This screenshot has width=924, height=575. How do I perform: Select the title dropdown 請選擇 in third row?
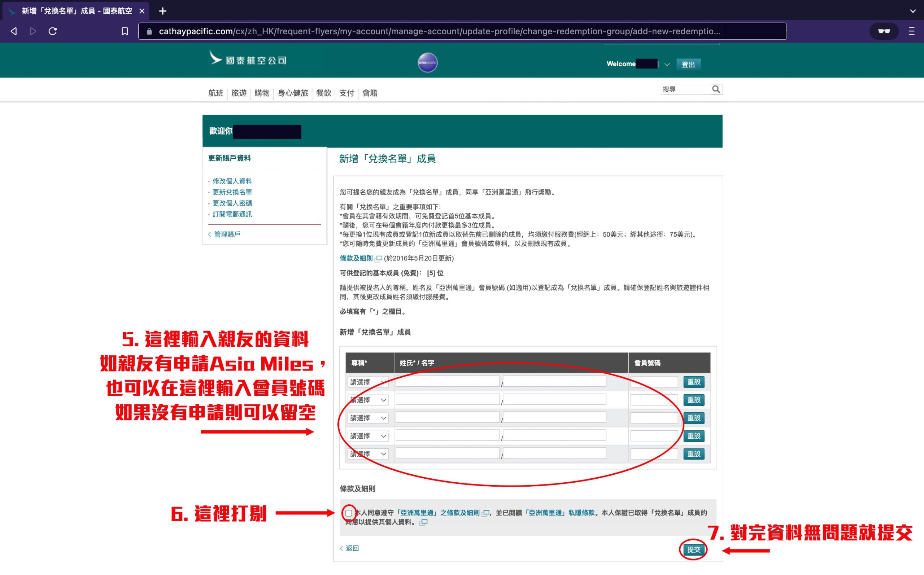[x=365, y=417]
